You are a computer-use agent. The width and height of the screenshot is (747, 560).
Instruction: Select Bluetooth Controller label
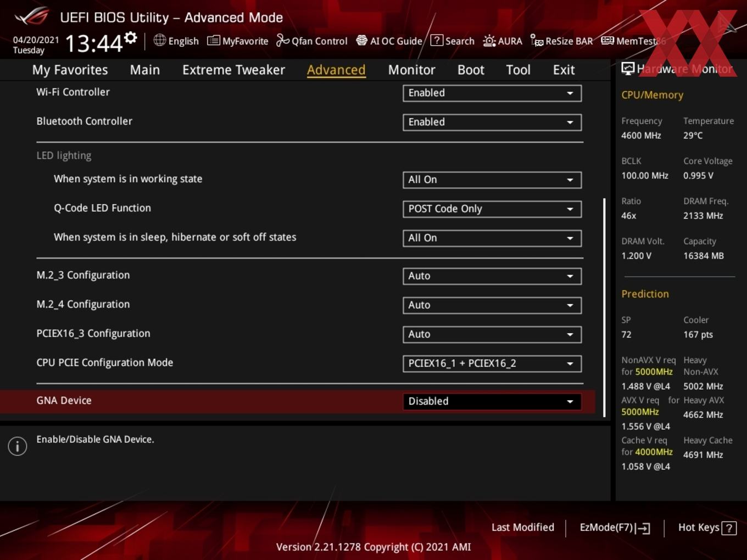click(84, 121)
